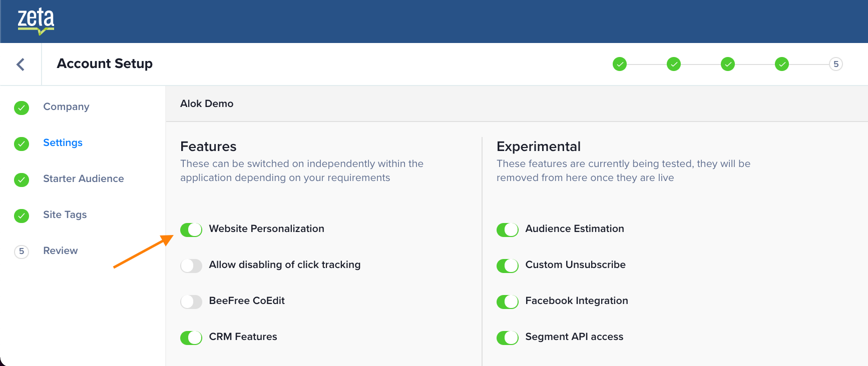868x366 pixels.
Task: Toggle off Audience Estimation
Action: pyautogui.click(x=508, y=229)
